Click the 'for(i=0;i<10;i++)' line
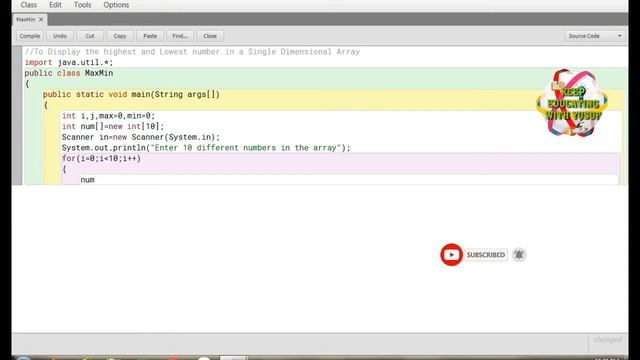 pos(101,158)
